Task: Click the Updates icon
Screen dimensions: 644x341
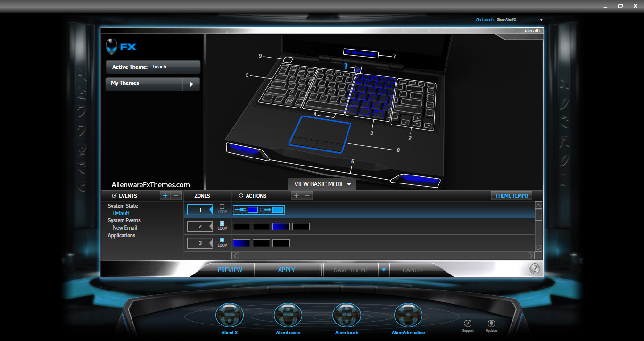Action: (x=491, y=324)
